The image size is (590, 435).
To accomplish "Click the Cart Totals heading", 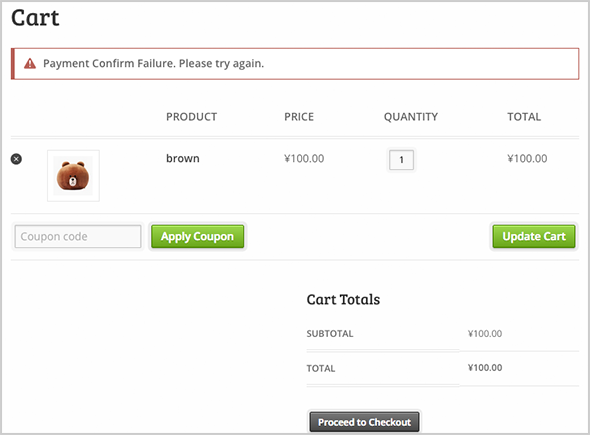I will click(x=343, y=300).
